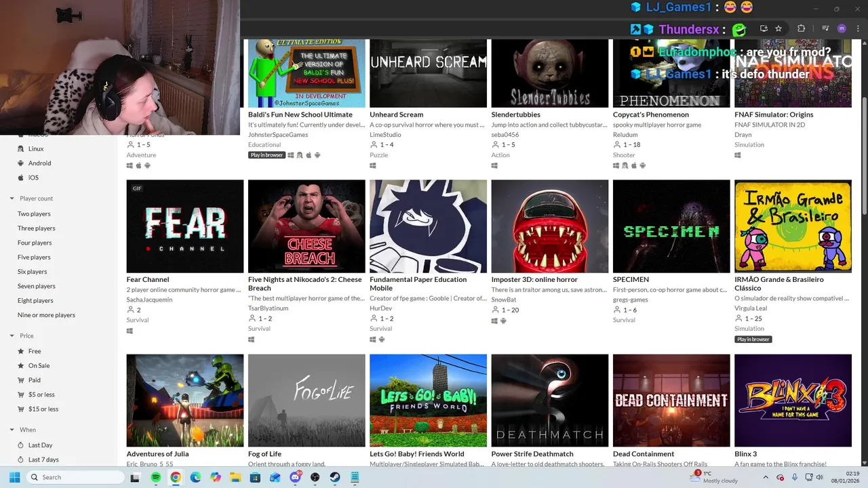Viewport: 868px width, 488px height.
Task: Open the taskbar clock showing 02:19
Action: pyautogui.click(x=846, y=477)
